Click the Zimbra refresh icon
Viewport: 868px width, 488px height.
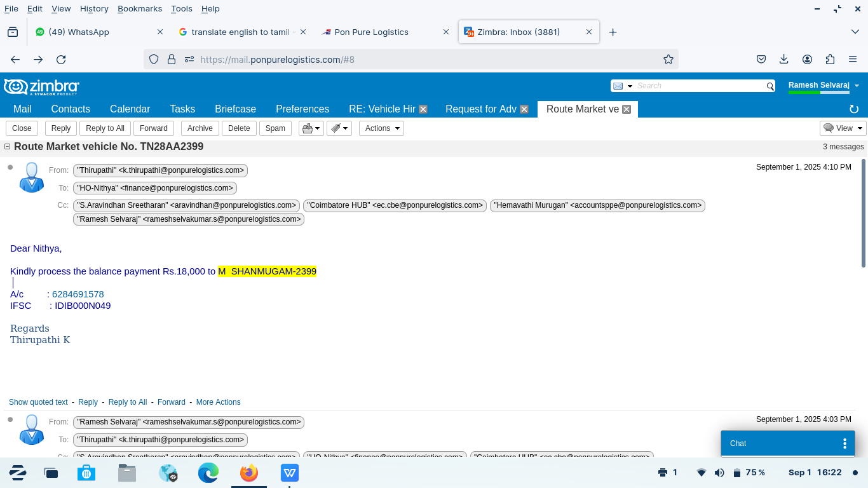point(854,109)
